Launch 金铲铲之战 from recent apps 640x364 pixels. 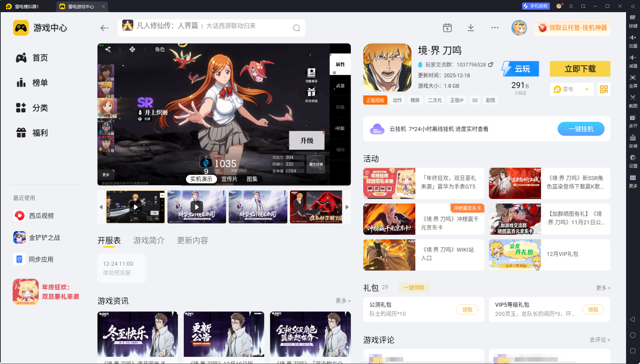click(37, 238)
